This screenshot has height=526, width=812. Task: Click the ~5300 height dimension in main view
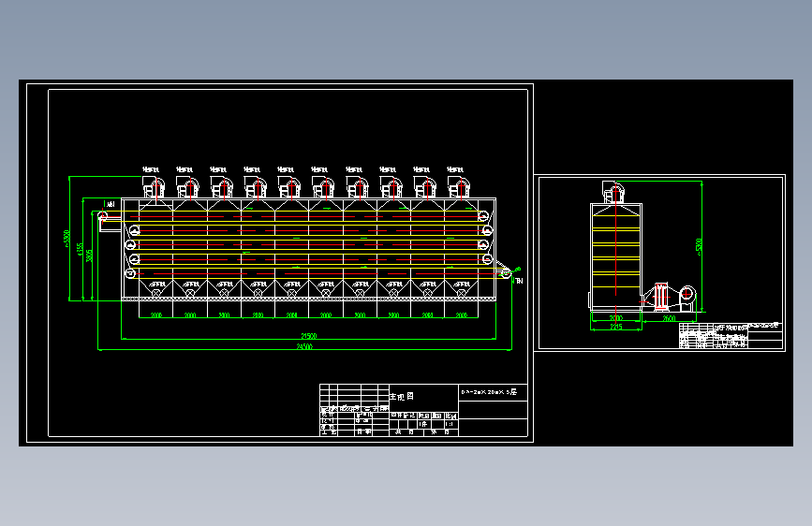pyautogui.click(x=66, y=239)
